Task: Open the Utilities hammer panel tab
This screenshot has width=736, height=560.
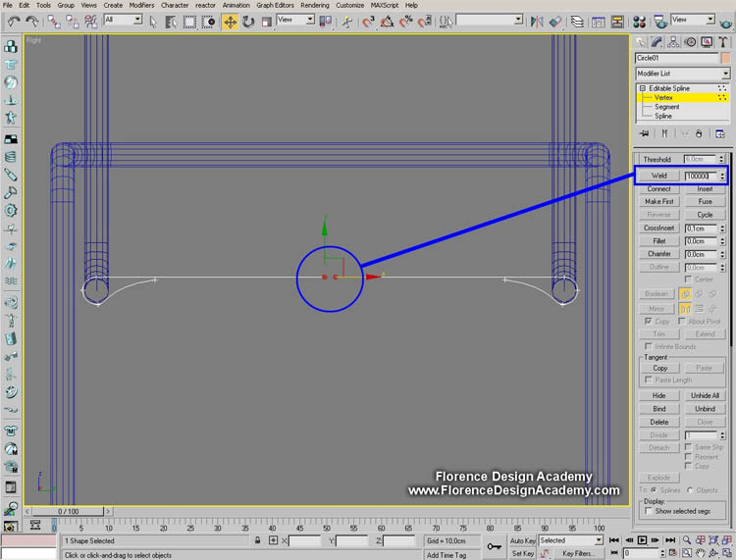Action: coord(723,42)
